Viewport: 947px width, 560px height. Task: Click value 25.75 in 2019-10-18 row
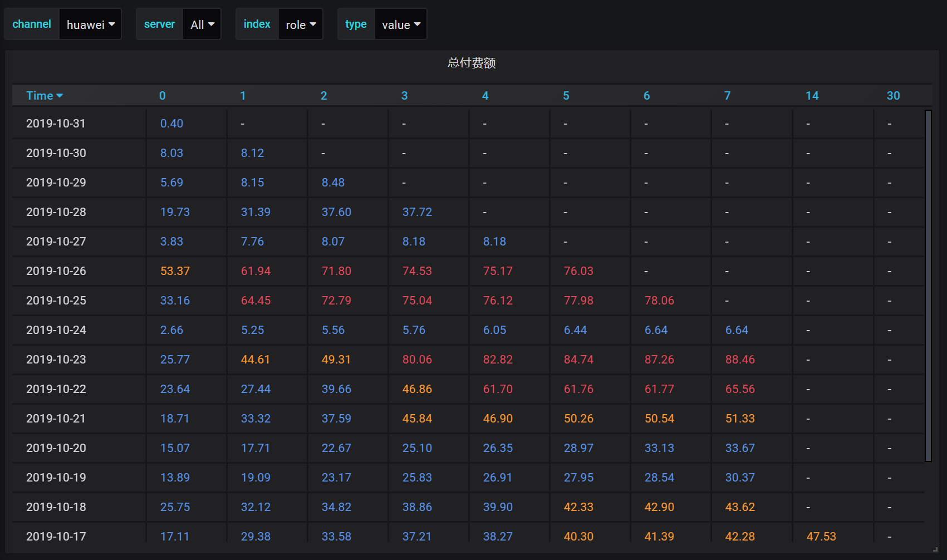pyautogui.click(x=175, y=507)
